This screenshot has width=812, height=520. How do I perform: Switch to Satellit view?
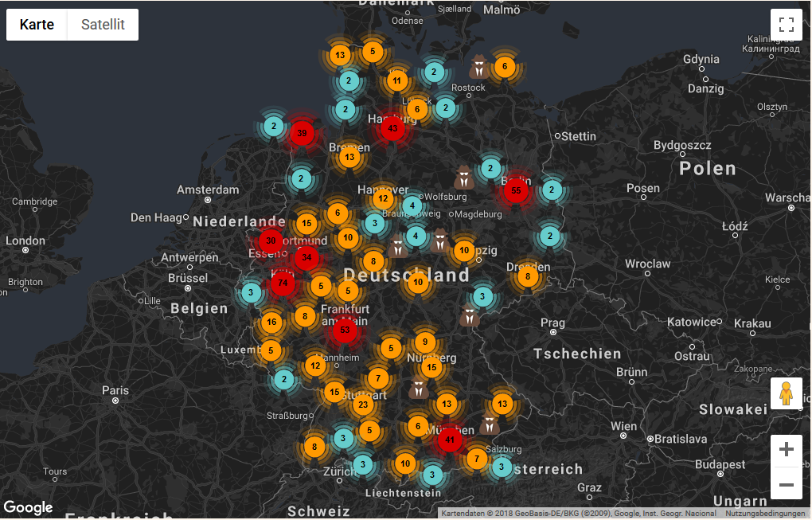tap(103, 25)
